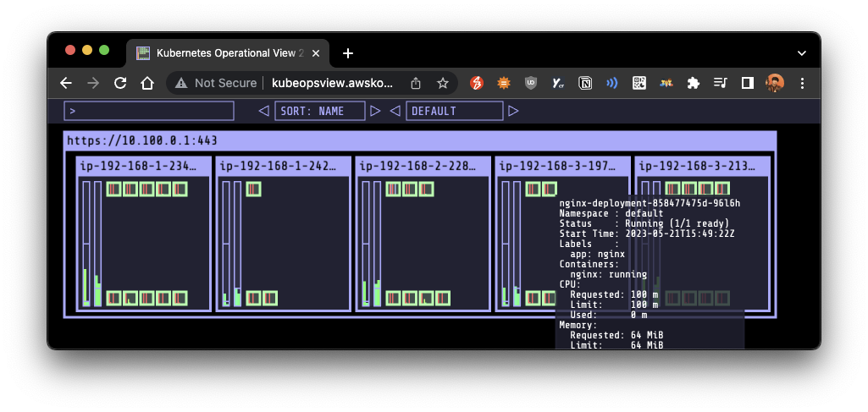Click the SORT: NAME selector
The image size is (868, 412).
click(x=320, y=111)
